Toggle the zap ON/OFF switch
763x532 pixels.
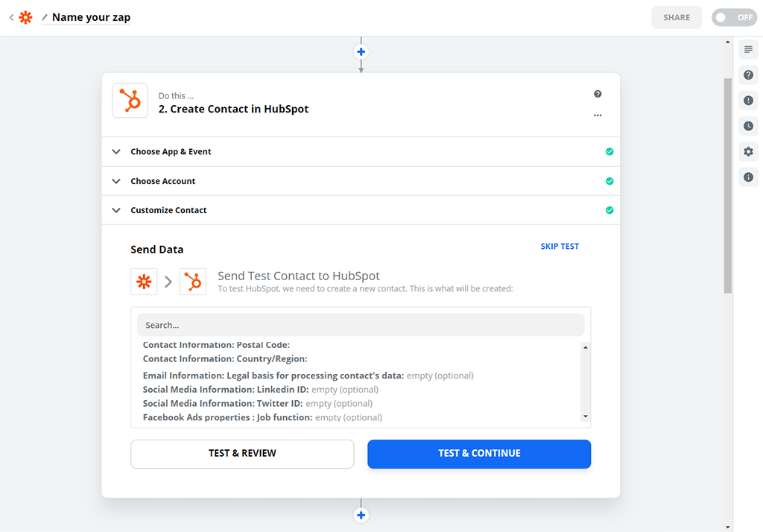pos(734,17)
